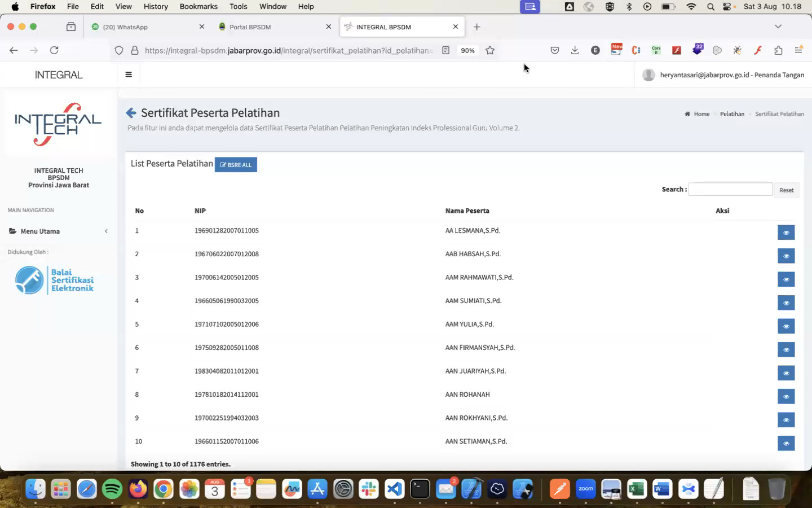
Task: Switch to the Portal BPSDM tab
Action: (x=274, y=27)
